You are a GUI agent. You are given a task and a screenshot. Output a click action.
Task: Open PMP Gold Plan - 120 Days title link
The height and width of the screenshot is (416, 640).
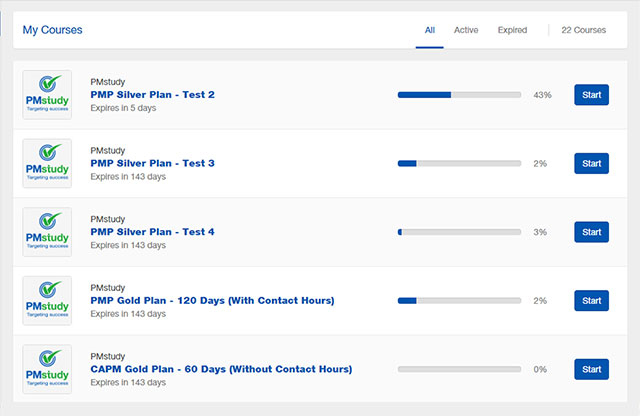click(x=212, y=300)
